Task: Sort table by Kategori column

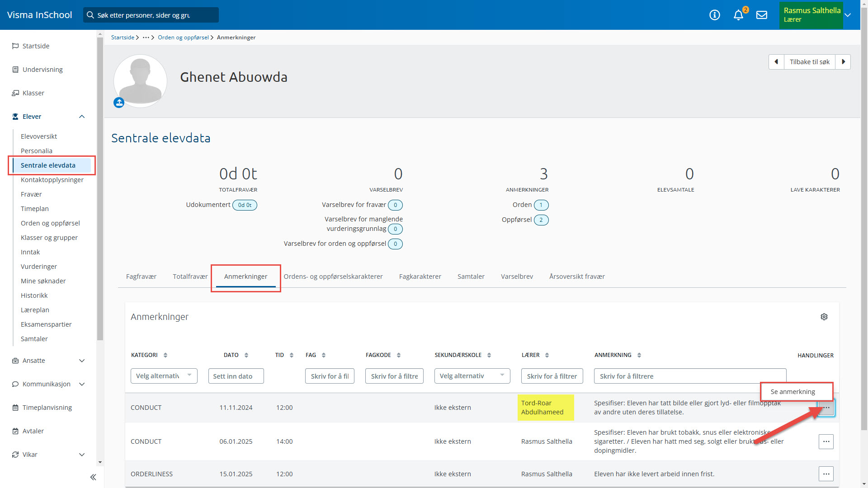Action: coord(165,355)
